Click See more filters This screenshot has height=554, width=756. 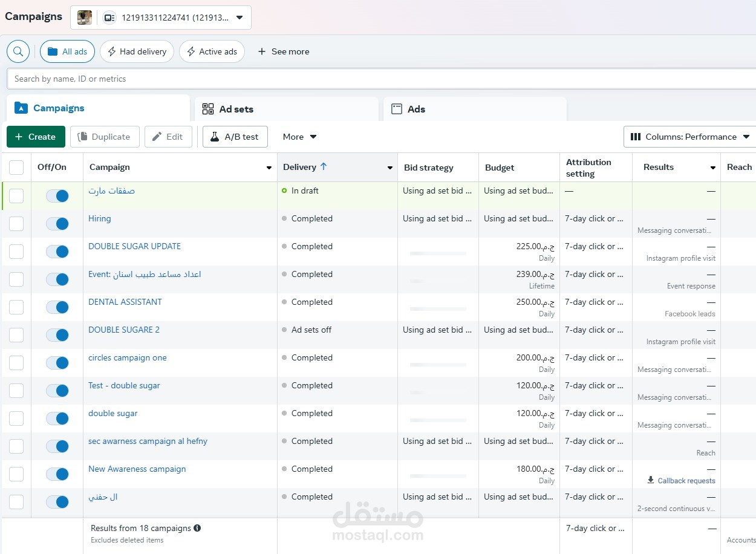tap(283, 51)
